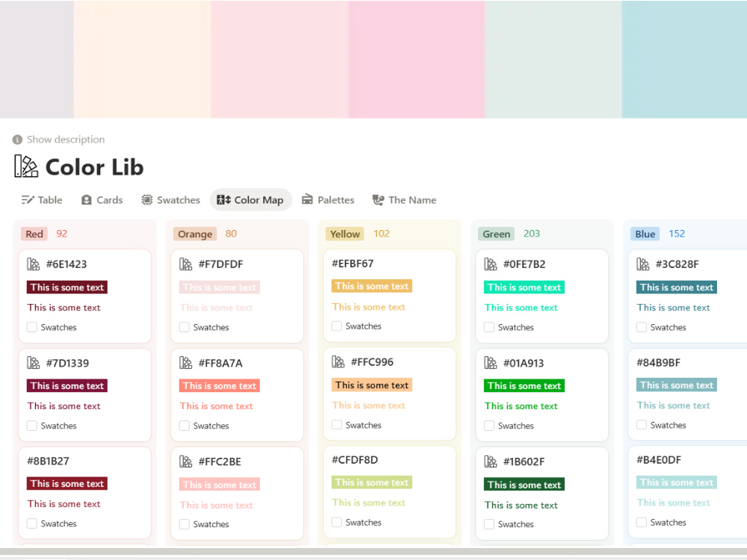
Task: Click the palette icon on card #FFC2BE
Action: pos(186,461)
